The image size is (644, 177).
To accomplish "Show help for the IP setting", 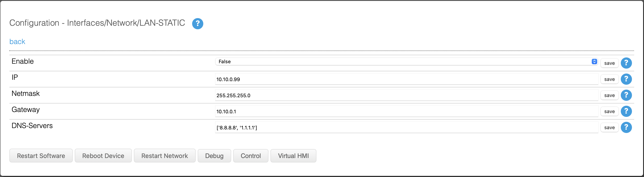I will (626, 79).
